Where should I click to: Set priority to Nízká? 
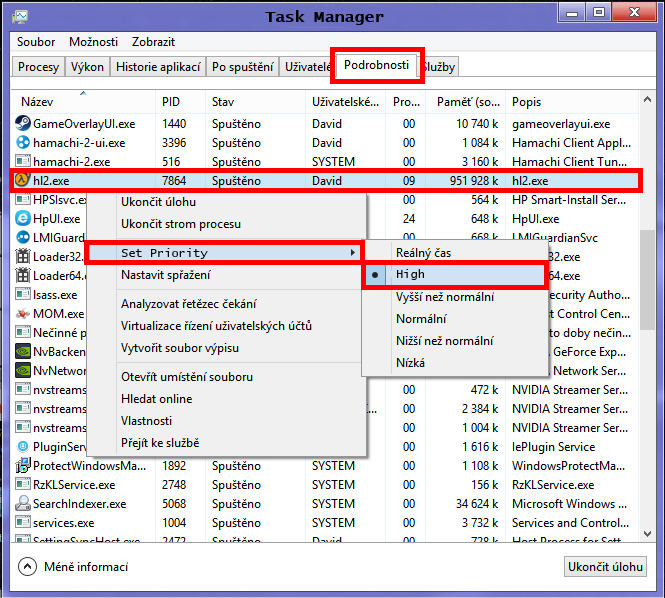click(x=455, y=363)
